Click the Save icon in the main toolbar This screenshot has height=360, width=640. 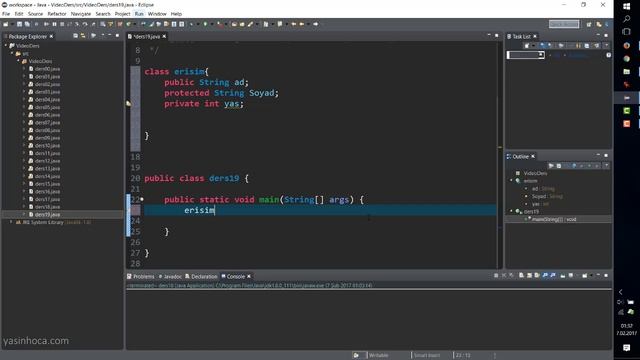tap(19, 24)
